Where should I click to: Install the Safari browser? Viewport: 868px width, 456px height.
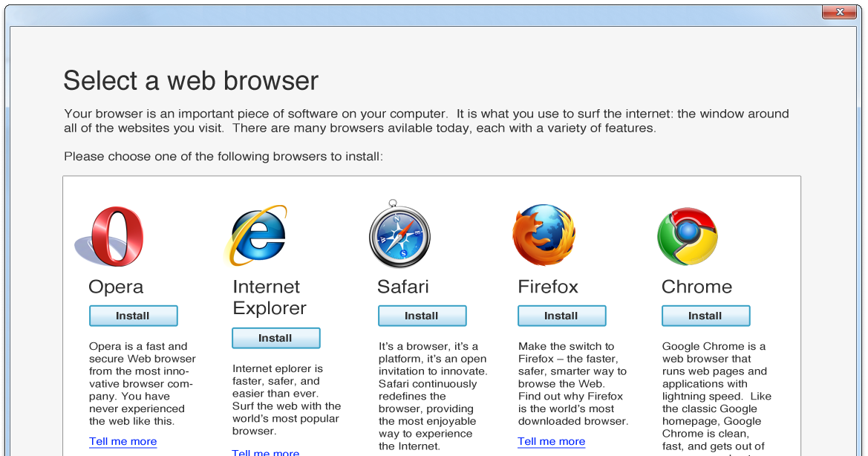(x=422, y=316)
